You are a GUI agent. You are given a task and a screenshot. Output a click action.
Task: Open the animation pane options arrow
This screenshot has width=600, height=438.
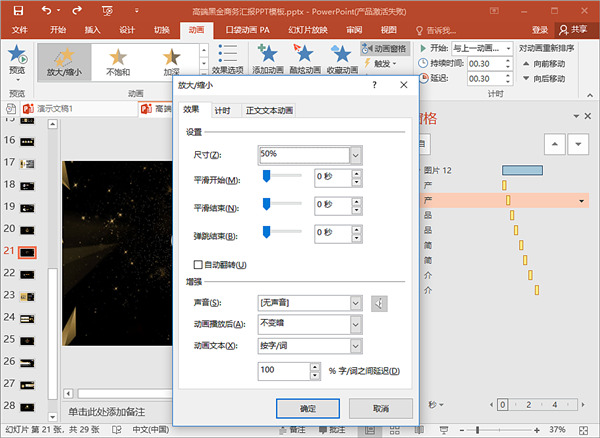pos(576,116)
